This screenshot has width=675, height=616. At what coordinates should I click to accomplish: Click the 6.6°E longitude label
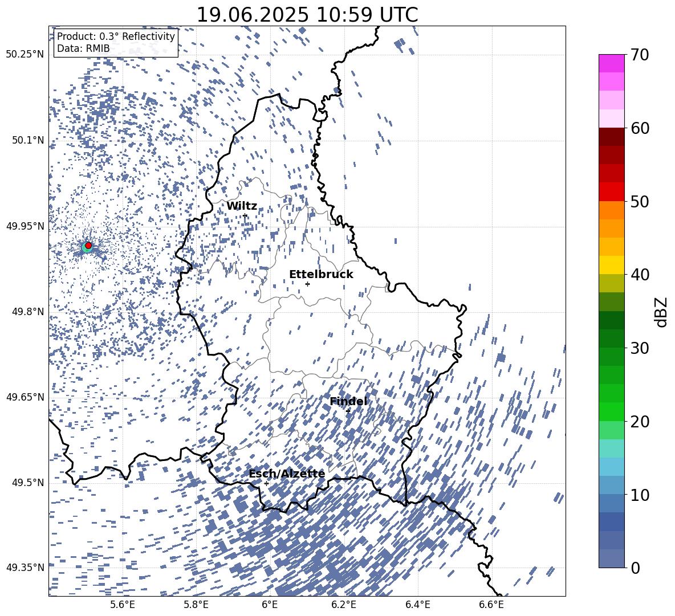coord(491,605)
